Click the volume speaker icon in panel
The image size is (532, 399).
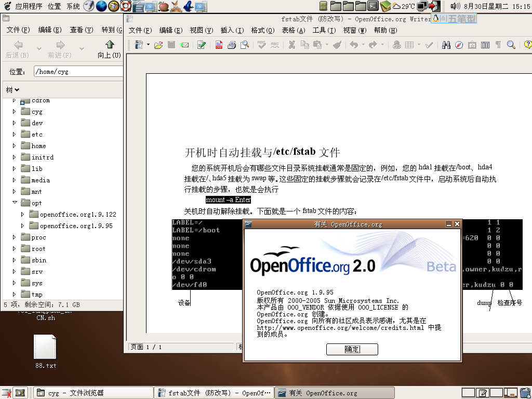tap(455, 6)
